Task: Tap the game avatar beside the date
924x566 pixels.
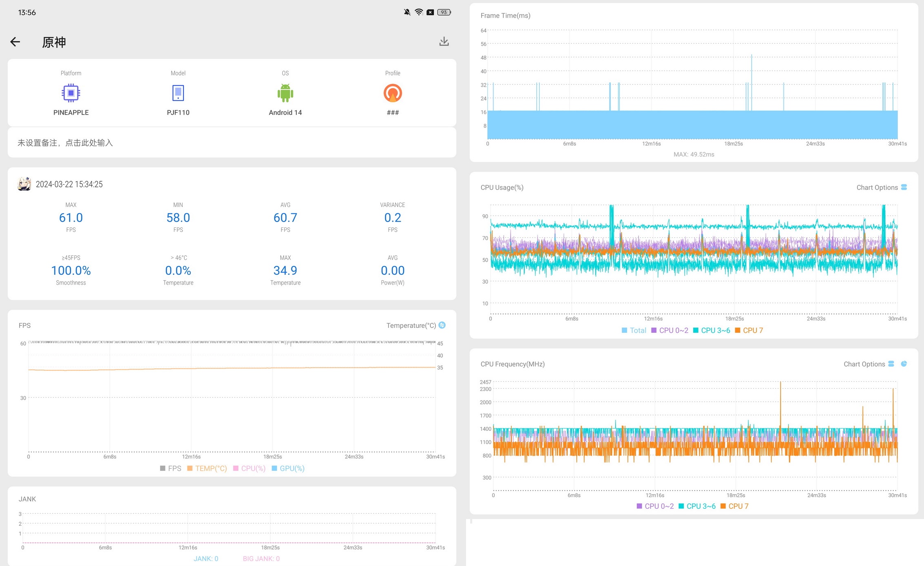Action: click(x=25, y=184)
